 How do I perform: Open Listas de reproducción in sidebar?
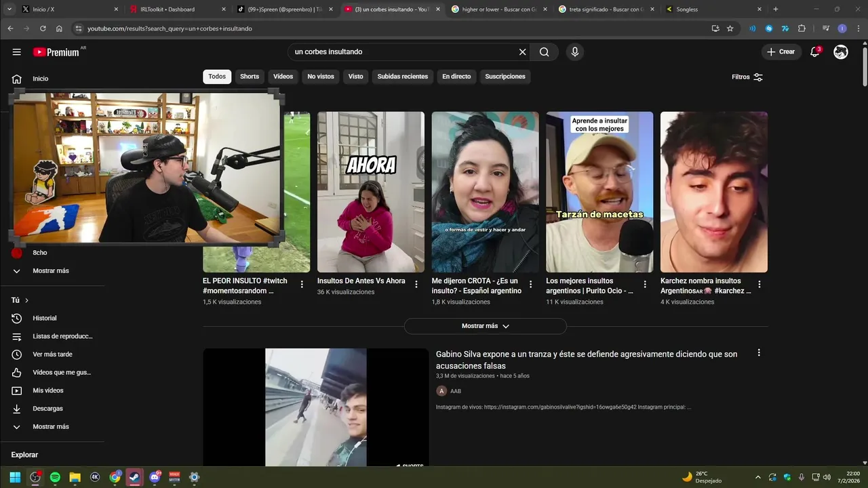[52, 336]
